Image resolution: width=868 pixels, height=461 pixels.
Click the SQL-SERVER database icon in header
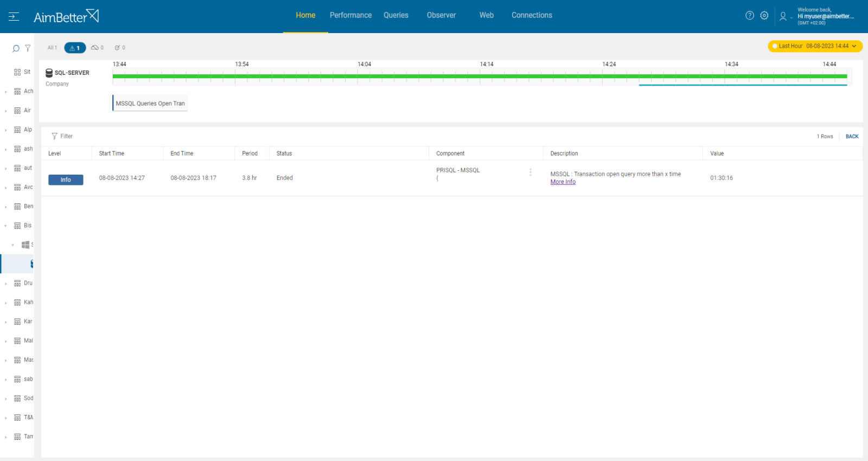click(x=49, y=73)
